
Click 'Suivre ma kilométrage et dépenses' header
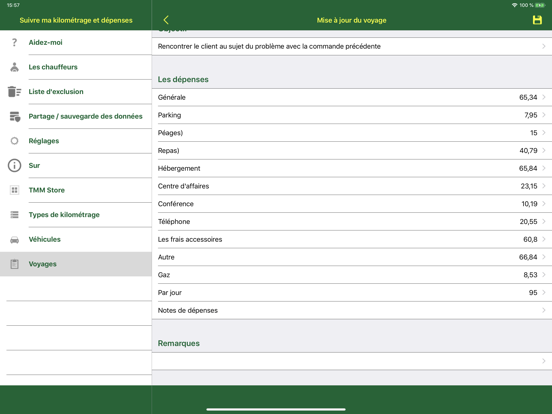pyautogui.click(x=76, y=20)
